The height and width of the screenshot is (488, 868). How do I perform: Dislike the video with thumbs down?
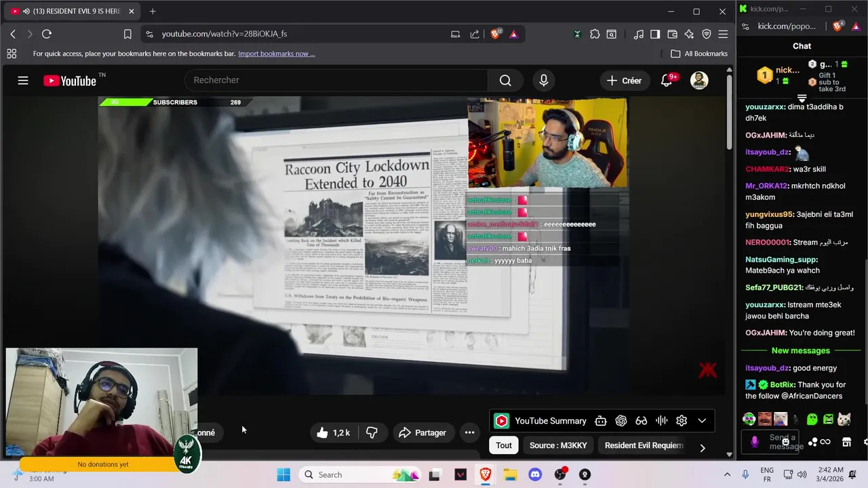pos(372,432)
